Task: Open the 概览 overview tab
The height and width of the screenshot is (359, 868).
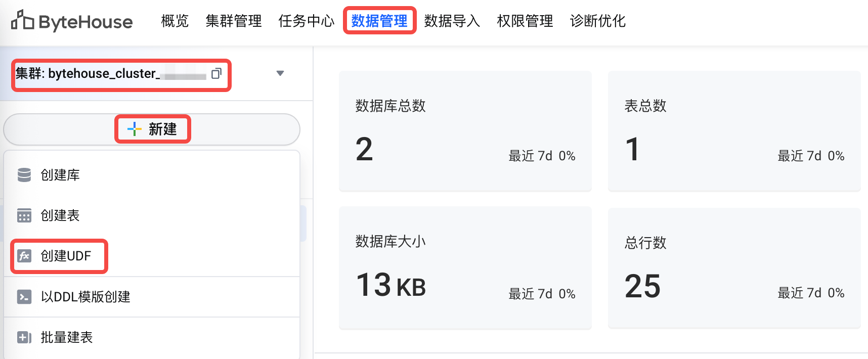Action: [175, 21]
